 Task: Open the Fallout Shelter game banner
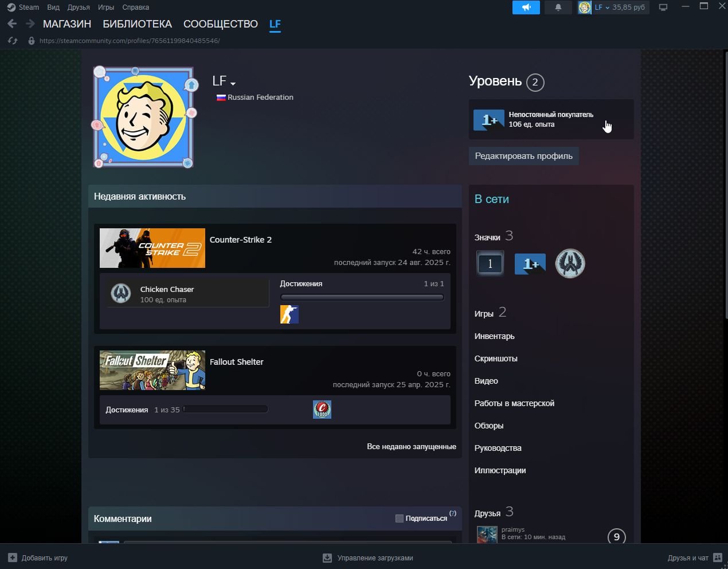pyautogui.click(x=152, y=370)
